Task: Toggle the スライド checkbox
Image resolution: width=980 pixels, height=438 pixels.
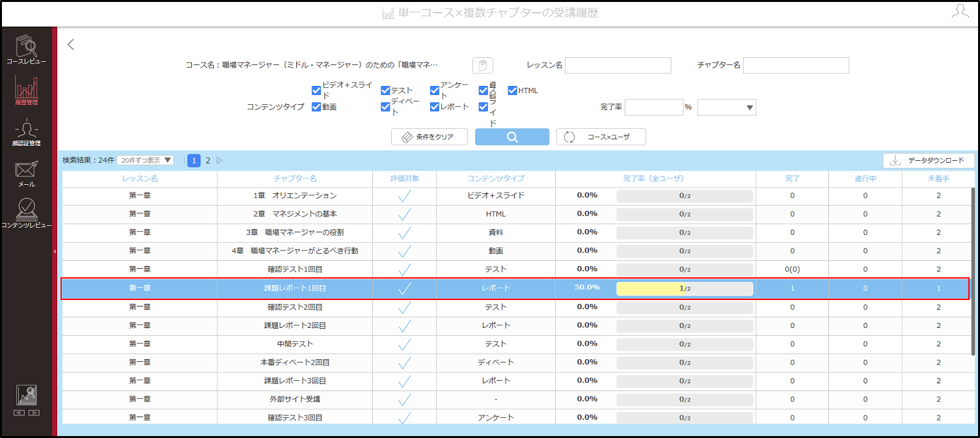Action: coord(483,107)
